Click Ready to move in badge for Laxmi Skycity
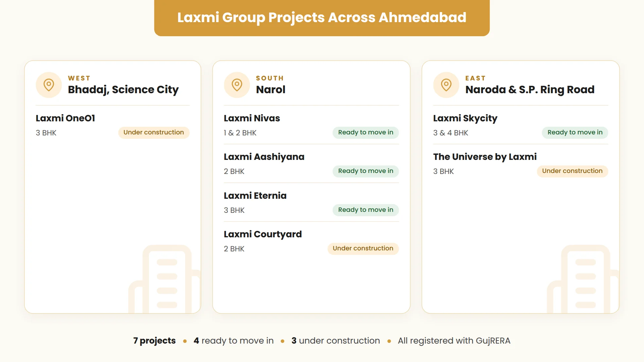 point(575,132)
